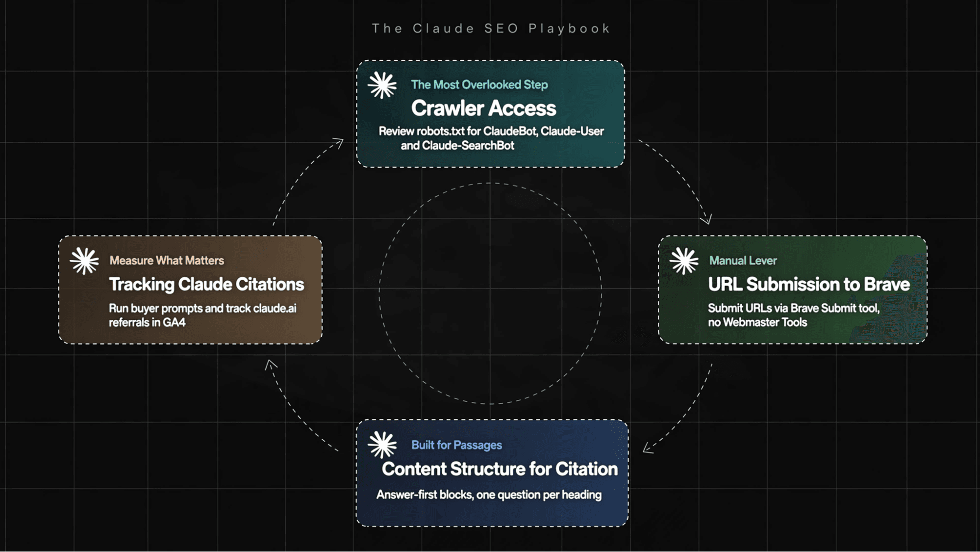Click the 'Tracking Claude Citations' heading
The width and height of the screenshot is (980, 552).
pos(206,285)
